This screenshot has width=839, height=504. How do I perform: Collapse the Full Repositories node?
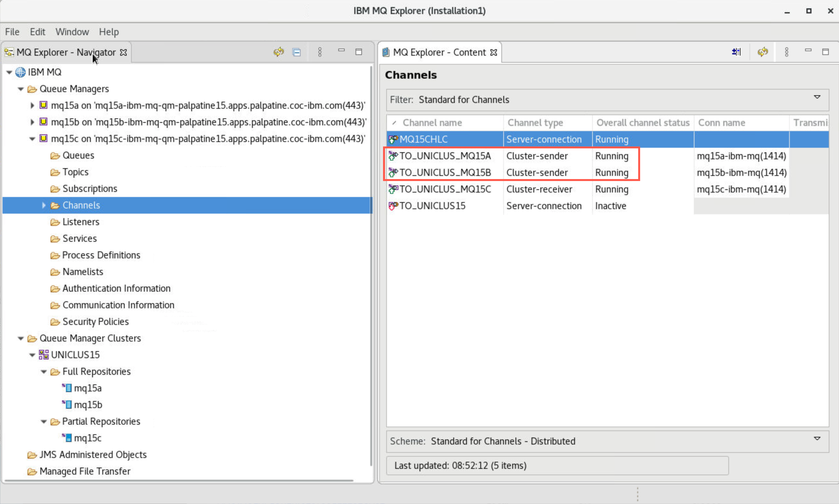tap(44, 372)
